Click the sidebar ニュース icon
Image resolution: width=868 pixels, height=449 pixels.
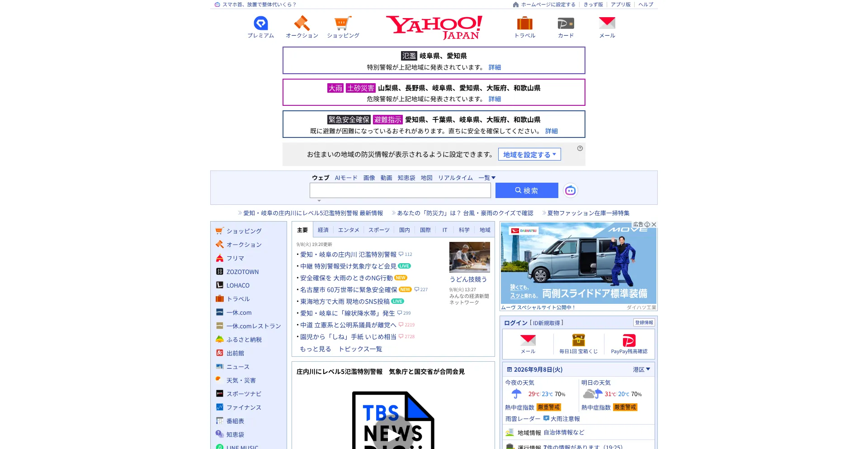click(220, 367)
